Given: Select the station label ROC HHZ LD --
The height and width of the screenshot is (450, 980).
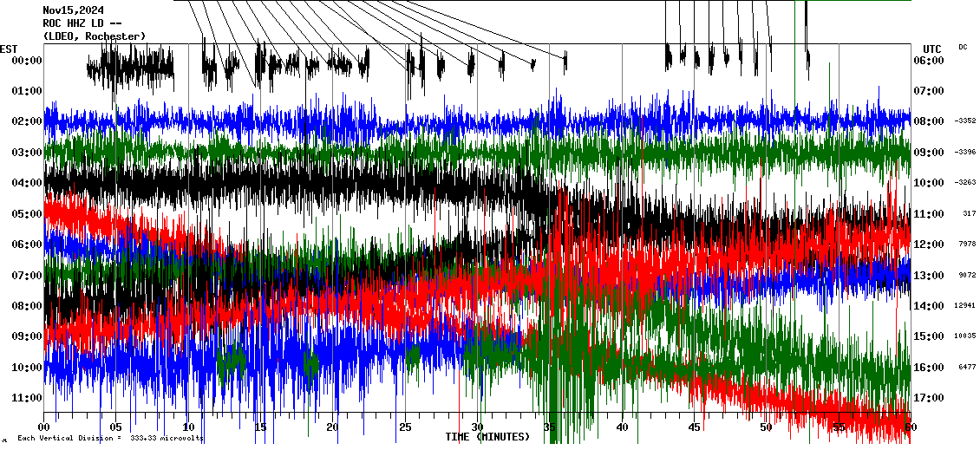Looking at the screenshot, I should pyautogui.click(x=82, y=23).
